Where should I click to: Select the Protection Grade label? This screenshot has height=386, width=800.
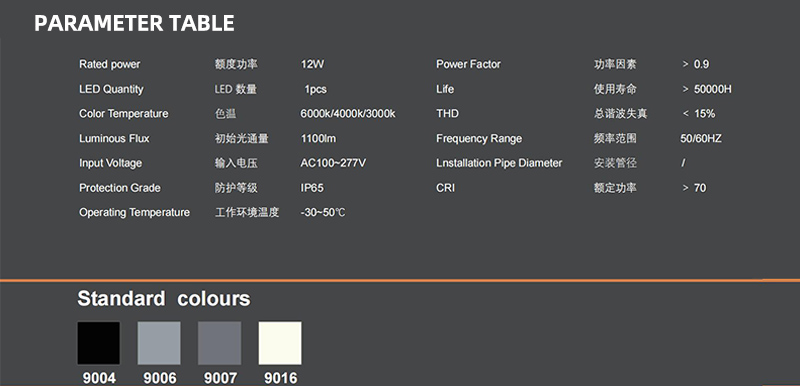tap(120, 188)
